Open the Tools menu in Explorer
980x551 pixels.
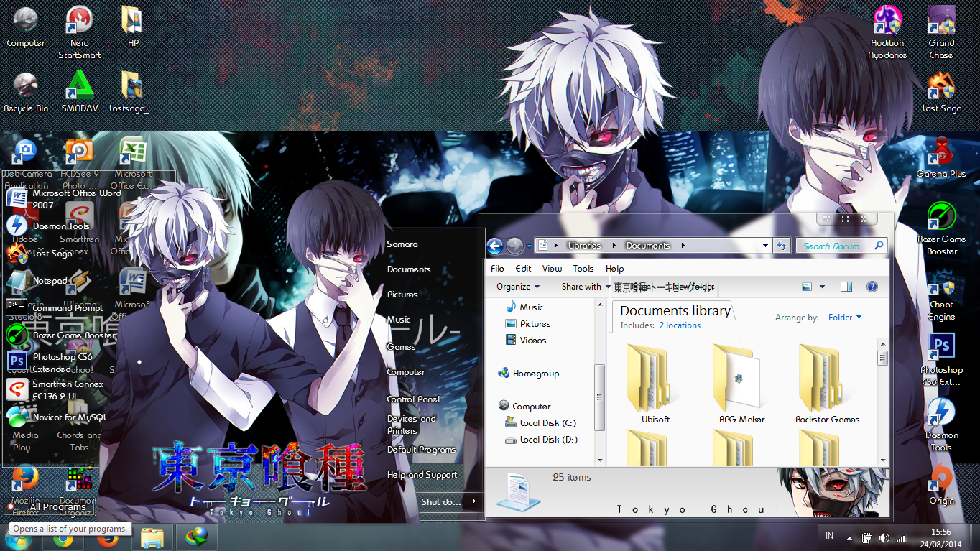(x=583, y=269)
